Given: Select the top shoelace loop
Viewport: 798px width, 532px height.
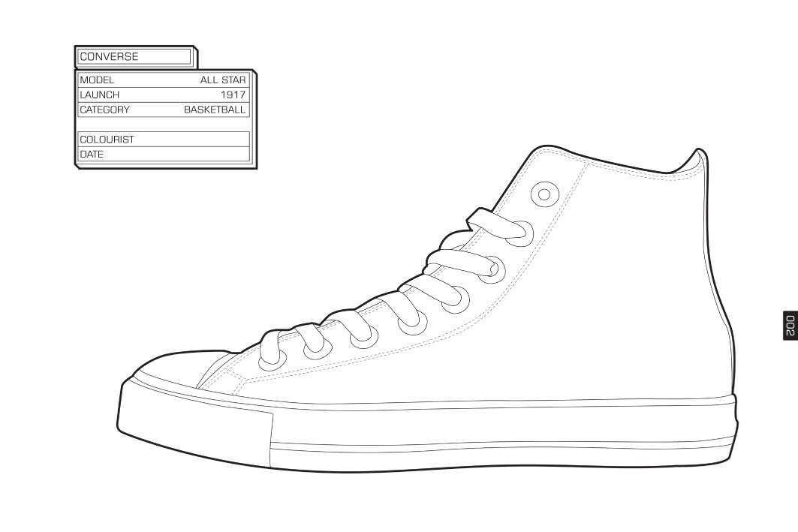Looking at the screenshot, I should (x=497, y=225).
